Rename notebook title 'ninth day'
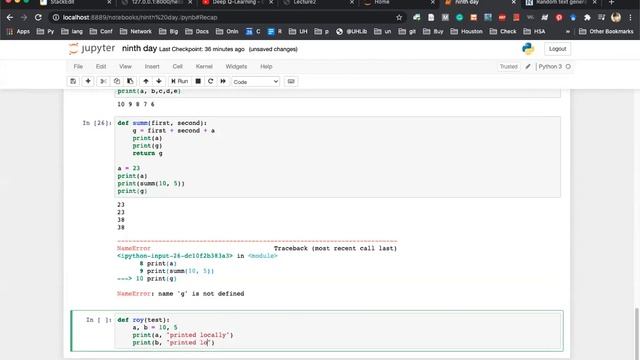 [139, 49]
